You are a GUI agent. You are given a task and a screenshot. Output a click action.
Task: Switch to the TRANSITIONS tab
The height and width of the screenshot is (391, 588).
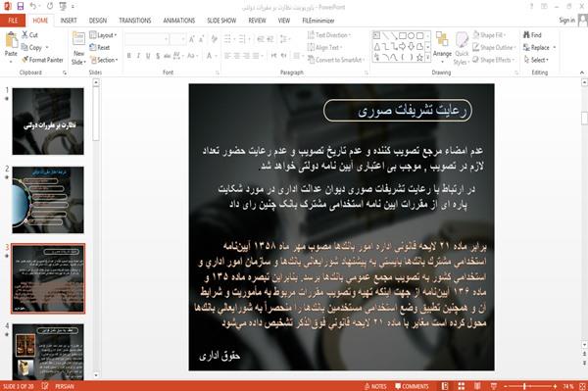click(135, 21)
